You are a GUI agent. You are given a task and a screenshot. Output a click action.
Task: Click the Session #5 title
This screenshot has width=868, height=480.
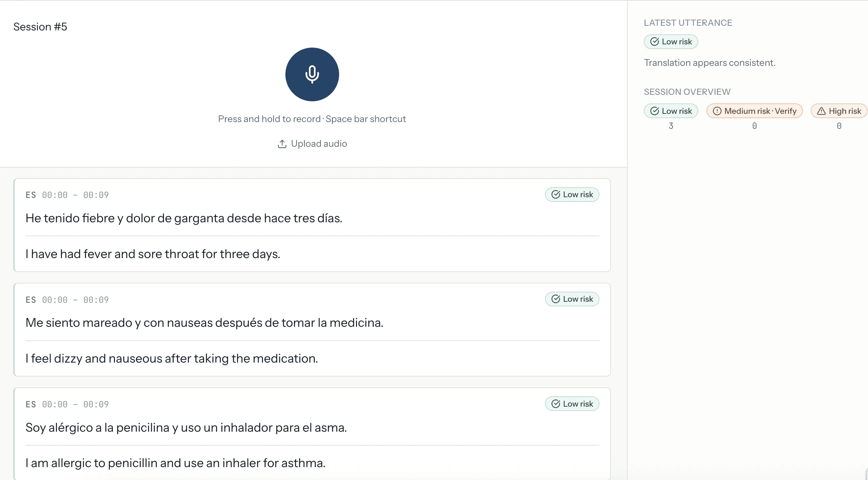40,27
